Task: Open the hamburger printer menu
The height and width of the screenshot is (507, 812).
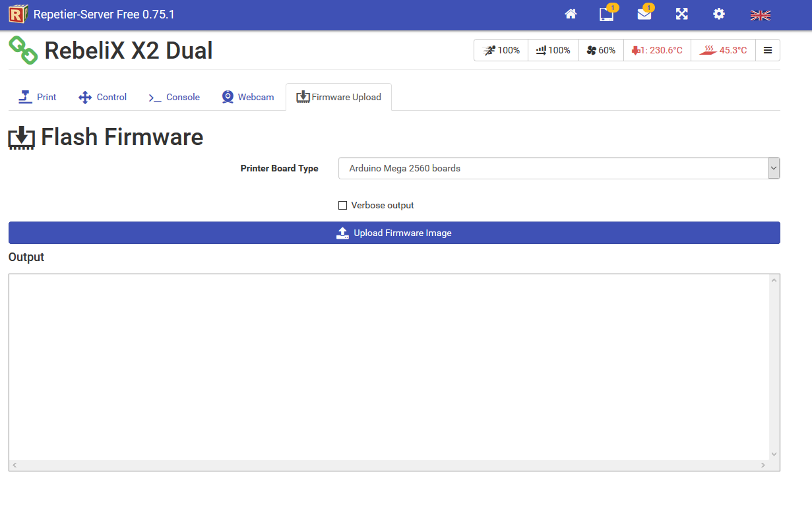Action: click(x=768, y=50)
